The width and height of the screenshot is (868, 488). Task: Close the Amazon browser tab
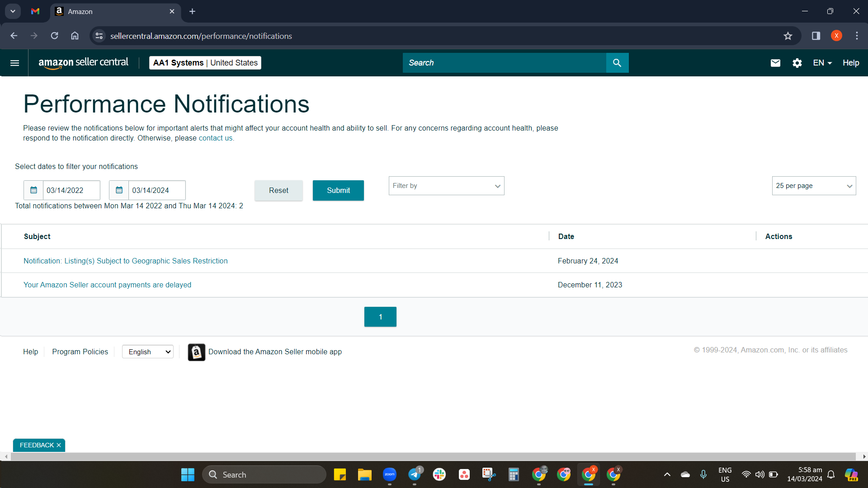coord(172,11)
